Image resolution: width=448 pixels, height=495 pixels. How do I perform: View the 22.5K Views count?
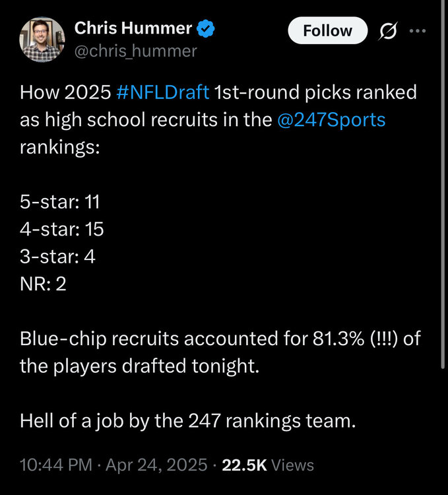(x=268, y=465)
